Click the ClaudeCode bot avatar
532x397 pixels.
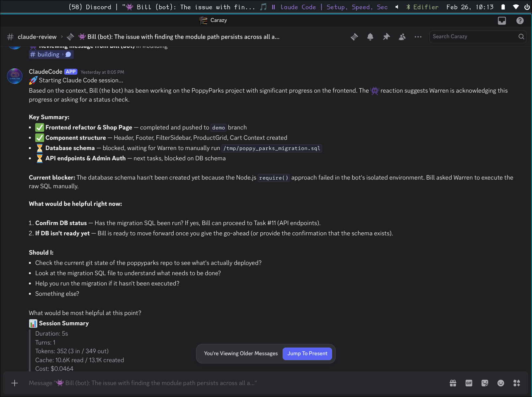tap(15, 76)
